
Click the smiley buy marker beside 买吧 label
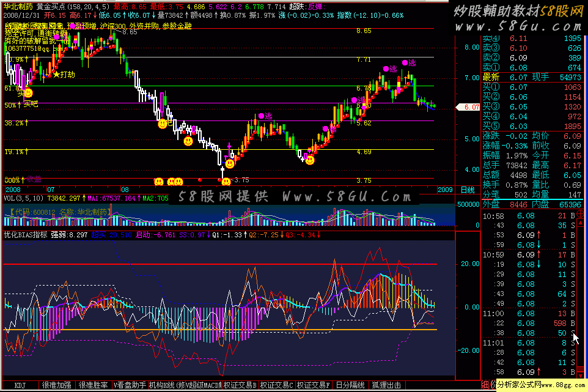tap(28, 93)
